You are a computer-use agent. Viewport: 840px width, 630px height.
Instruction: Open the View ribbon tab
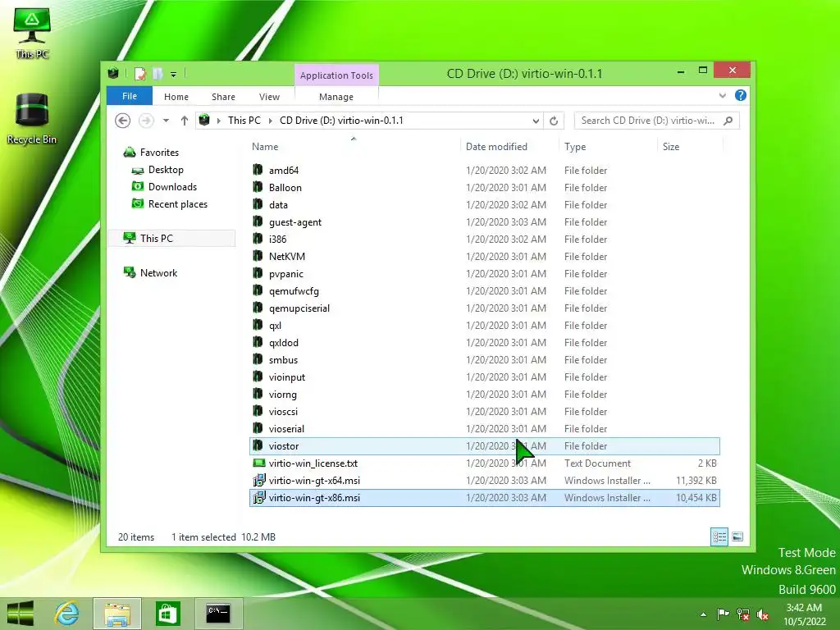point(269,97)
